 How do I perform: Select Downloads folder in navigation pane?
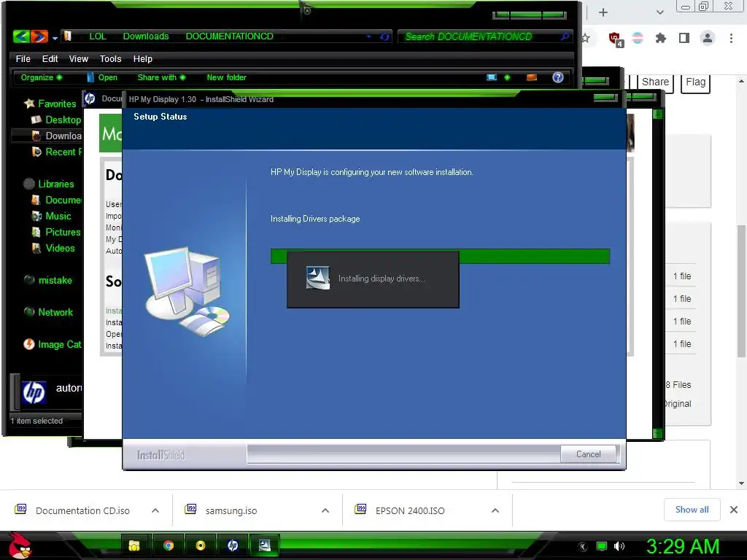pos(56,136)
